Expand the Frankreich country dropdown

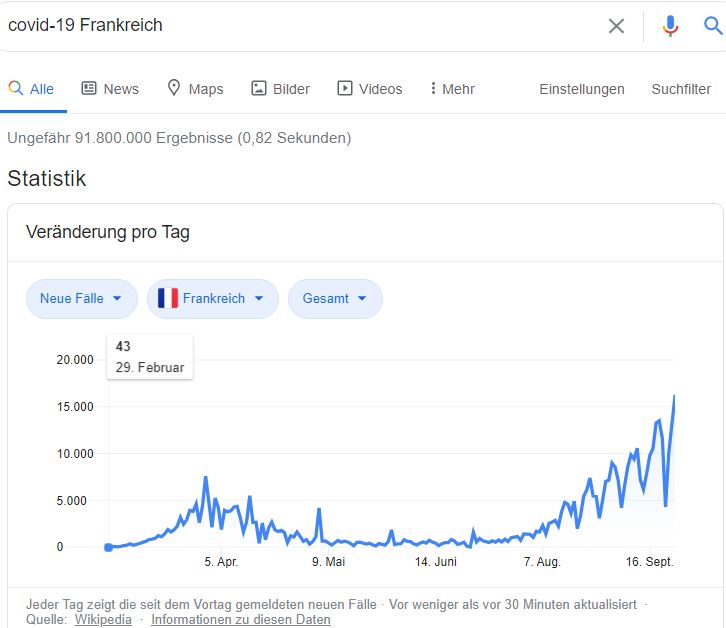click(x=213, y=299)
